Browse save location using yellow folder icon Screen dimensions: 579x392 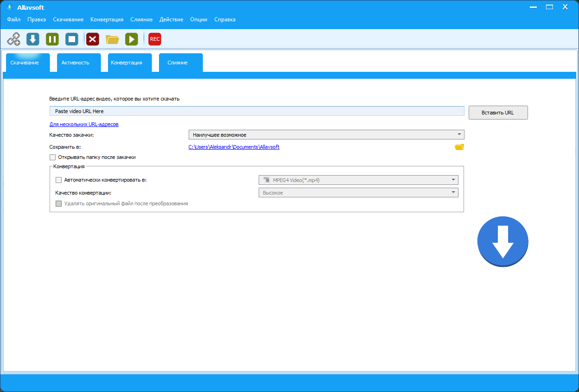coord(459,147)
